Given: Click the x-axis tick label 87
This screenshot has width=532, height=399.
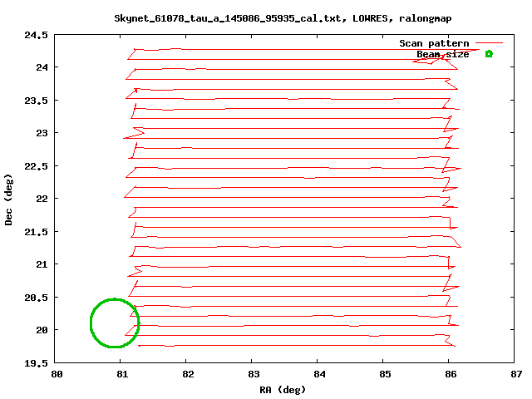Looking at the screenshot, I should coord(515,374).
